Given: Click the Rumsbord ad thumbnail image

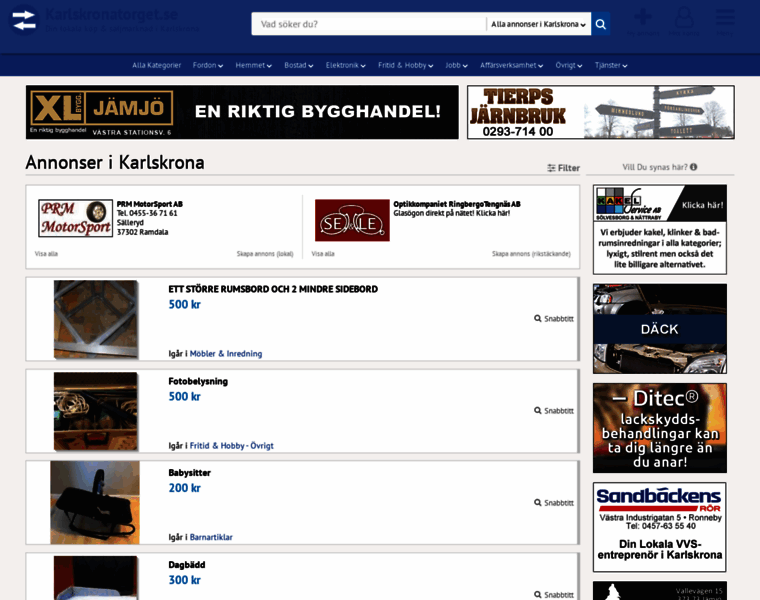Looking at the screenshot, I should (x=96, y=319).
